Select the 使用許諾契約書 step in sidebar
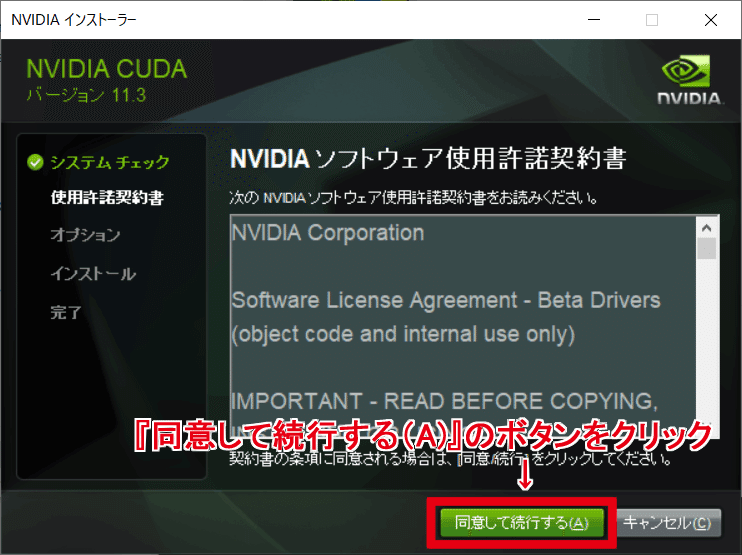742x555 pixels. coord(107,197)
